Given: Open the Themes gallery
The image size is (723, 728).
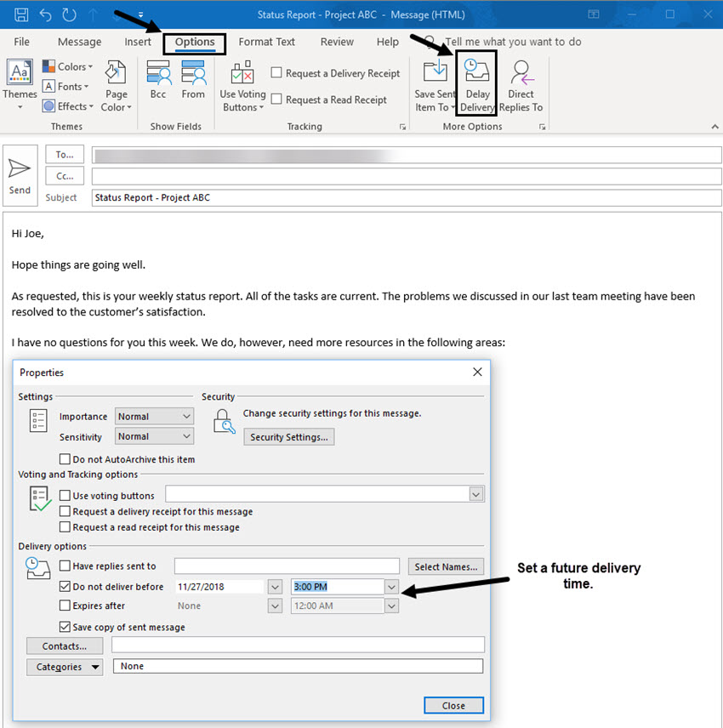Looking at the screenshot, I should (19, 82).
